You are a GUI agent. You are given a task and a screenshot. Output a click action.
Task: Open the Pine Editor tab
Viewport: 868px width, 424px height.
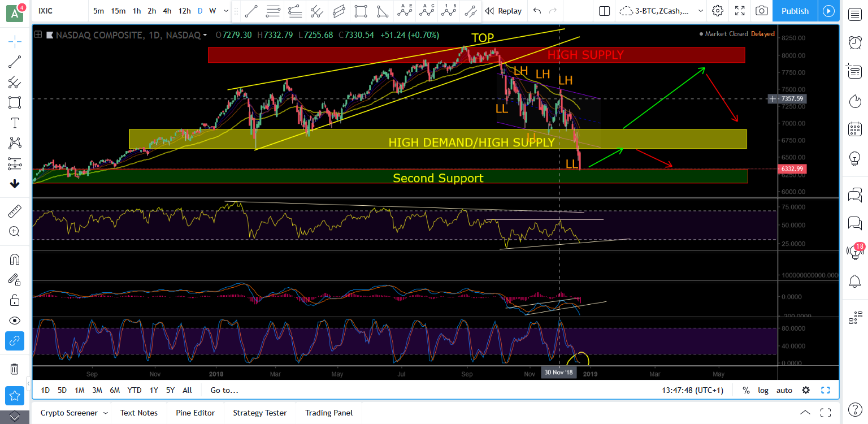coord(195,413)
